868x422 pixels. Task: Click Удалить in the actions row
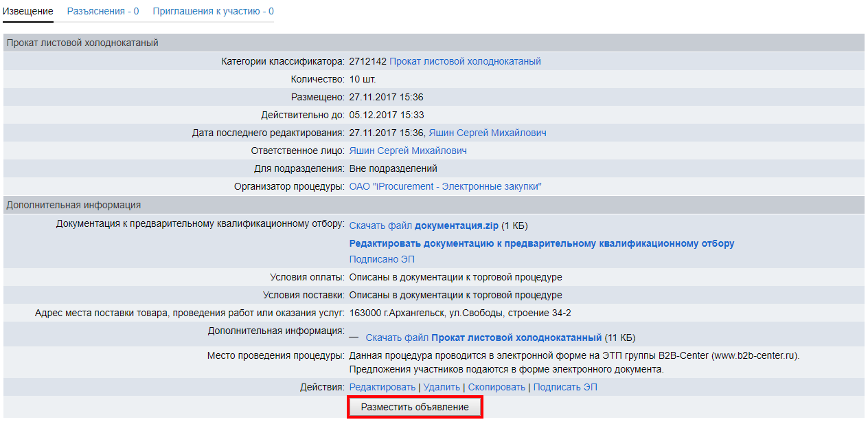[442, 388]
